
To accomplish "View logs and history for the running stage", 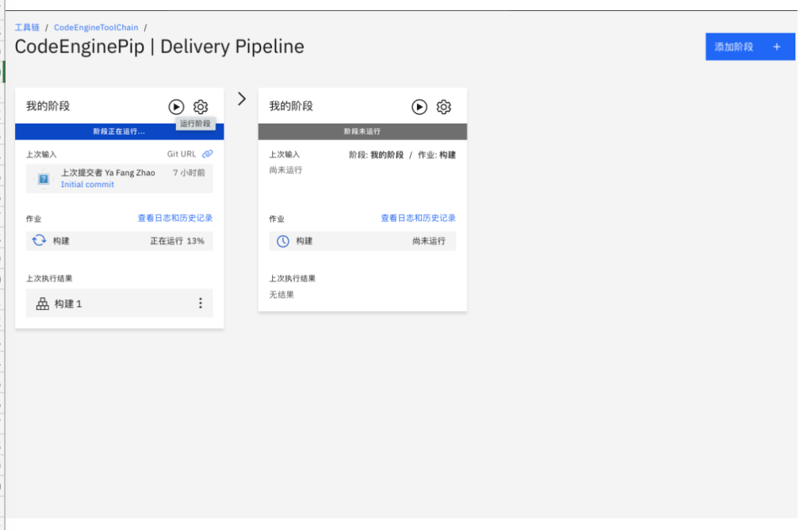I will 175,218.
